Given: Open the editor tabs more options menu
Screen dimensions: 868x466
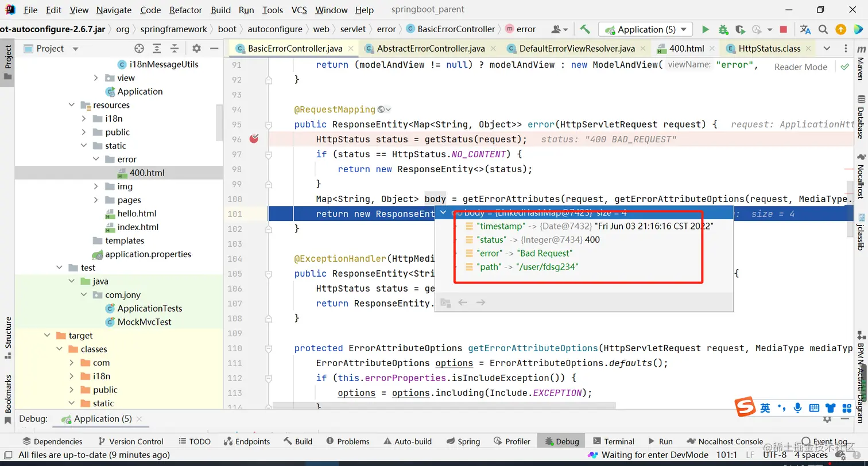Looking at the screenshot, I should (844, 48).
